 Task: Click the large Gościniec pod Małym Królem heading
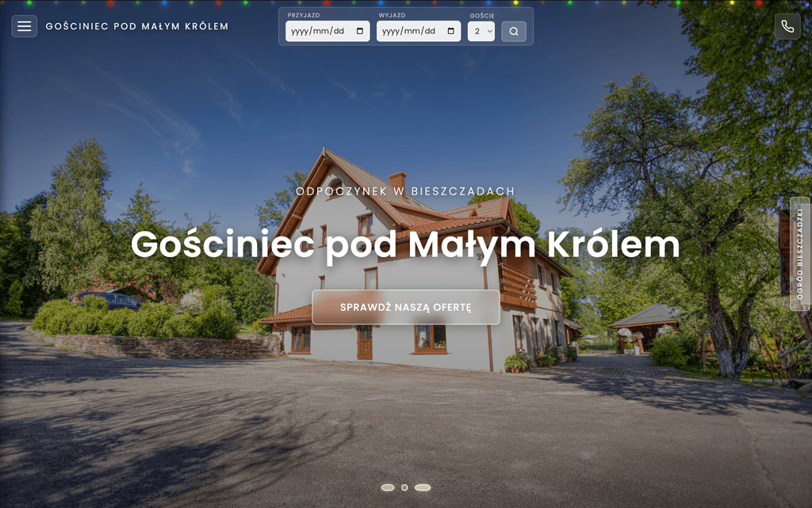(405, 244)
